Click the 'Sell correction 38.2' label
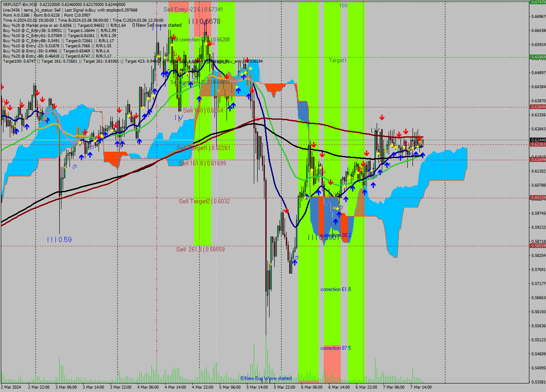The height and width of the screenshot is (392, 546). (x=200, y=82)
